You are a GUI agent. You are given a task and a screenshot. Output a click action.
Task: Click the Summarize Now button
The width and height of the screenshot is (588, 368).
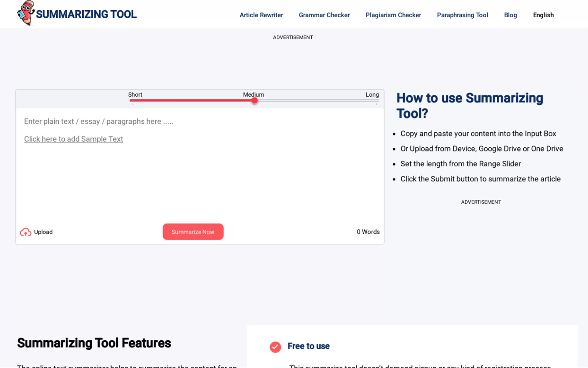193,232
